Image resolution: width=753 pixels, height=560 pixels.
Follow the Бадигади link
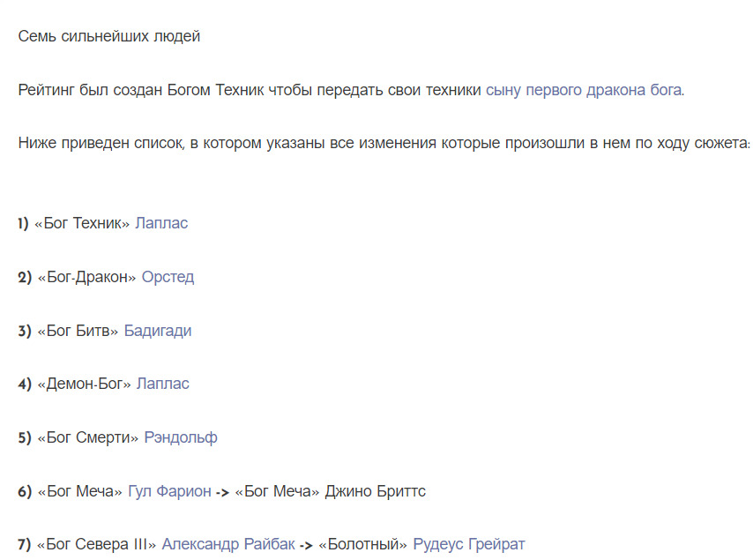[157, 331]
